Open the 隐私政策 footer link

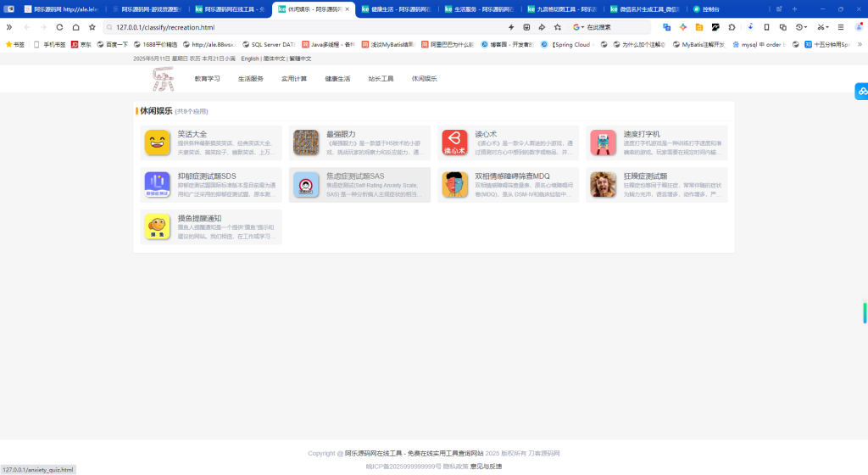click(455, 467)
